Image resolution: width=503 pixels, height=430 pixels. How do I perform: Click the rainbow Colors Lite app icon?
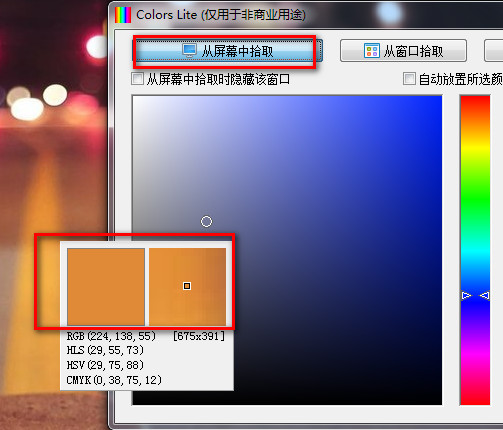123,15
